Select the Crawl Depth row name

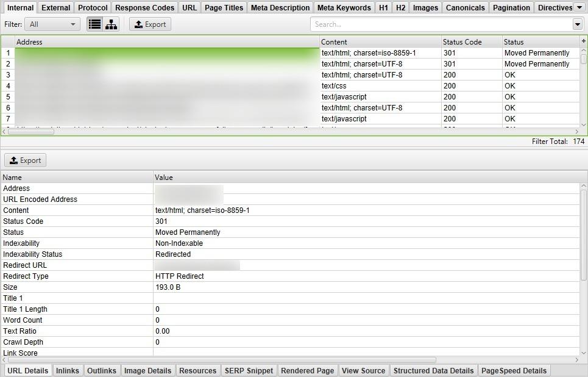(23, 342)
